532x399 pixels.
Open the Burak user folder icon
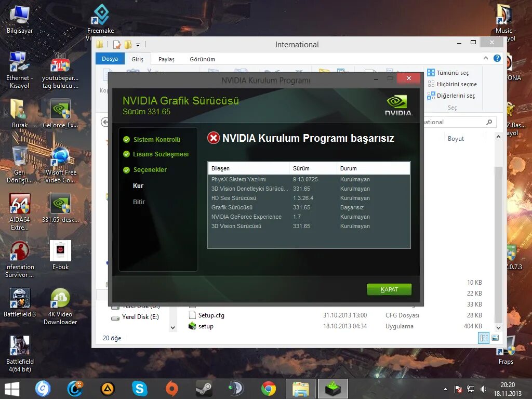[20, 114]
